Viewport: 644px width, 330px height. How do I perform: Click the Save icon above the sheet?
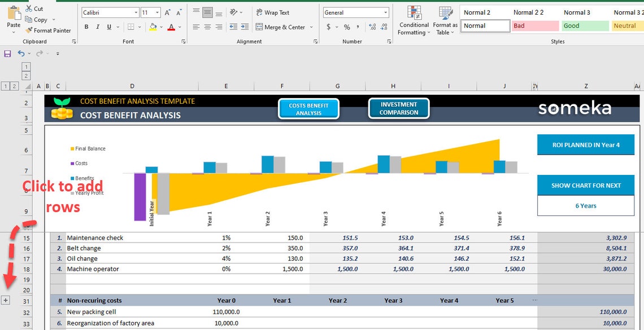(x=7, y=53)
